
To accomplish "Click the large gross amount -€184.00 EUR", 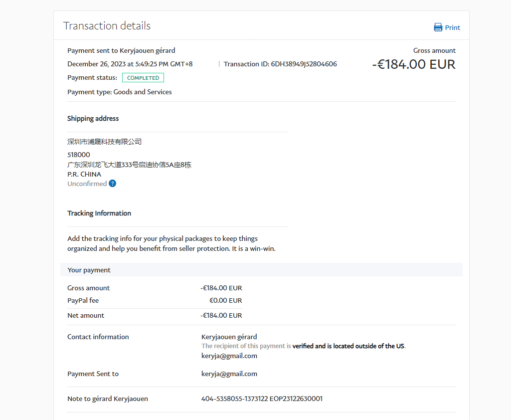I will (x=414, y=64).
